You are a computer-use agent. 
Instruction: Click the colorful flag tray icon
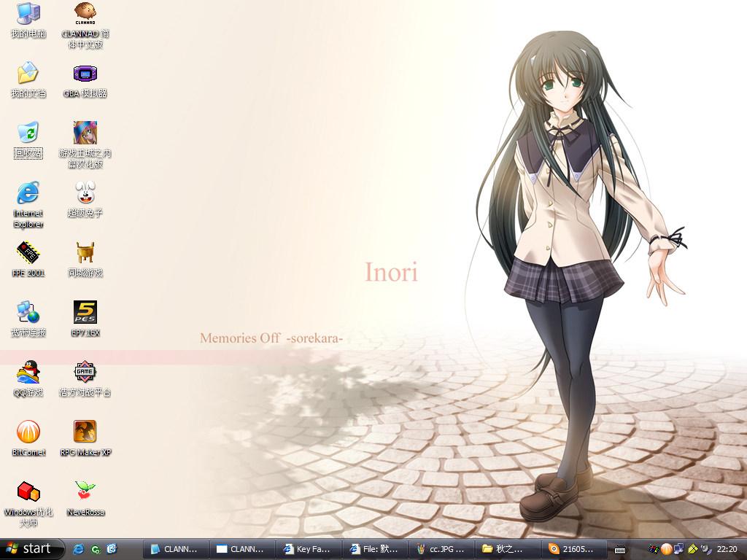(654, 550)
